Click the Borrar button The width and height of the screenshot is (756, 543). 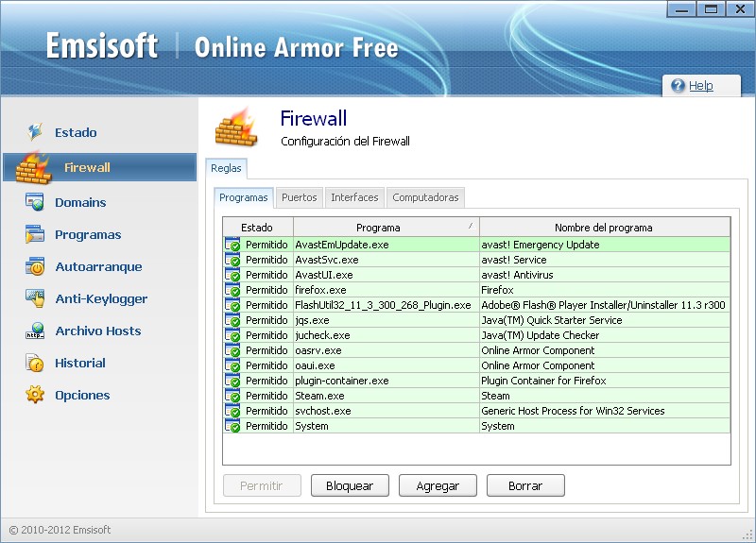click(525, 485)
